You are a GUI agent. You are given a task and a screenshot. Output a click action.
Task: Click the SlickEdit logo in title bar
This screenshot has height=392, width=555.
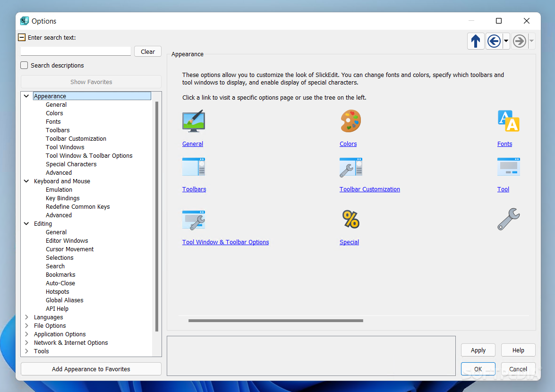coord(25,21)
